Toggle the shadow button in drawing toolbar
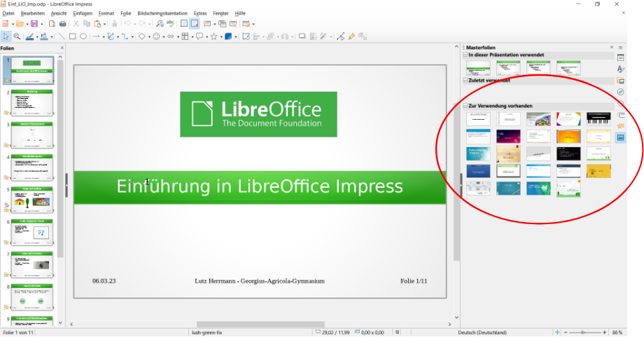This screenshot has height=337, width=644. (302, 36)
